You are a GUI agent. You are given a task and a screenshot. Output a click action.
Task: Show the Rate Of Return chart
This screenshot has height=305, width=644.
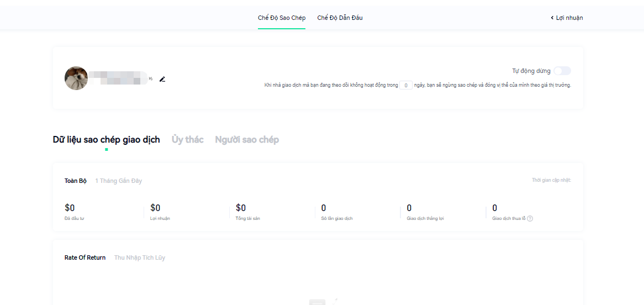[x=85, y=257]
